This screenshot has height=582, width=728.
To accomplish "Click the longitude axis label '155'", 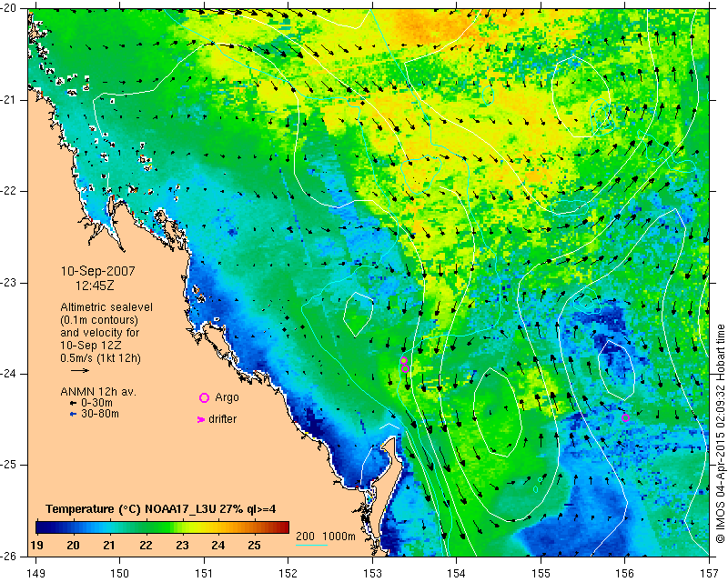I will click(541, 574).
